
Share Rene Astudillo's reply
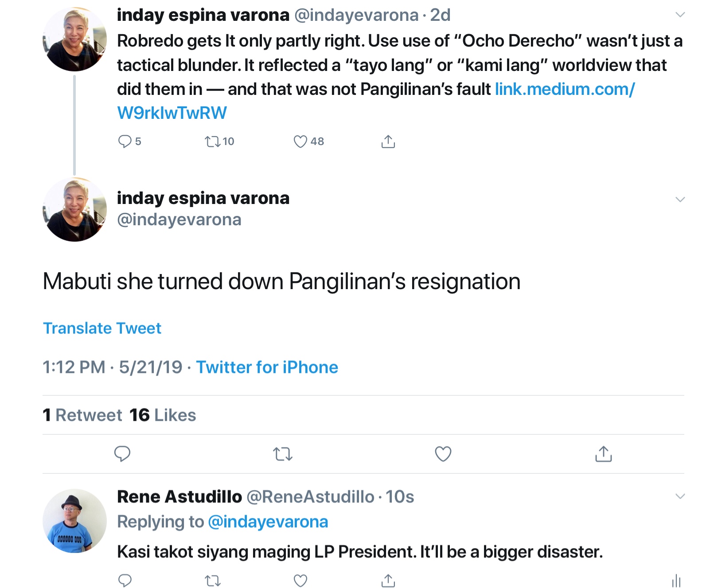(x=388, y=580)
